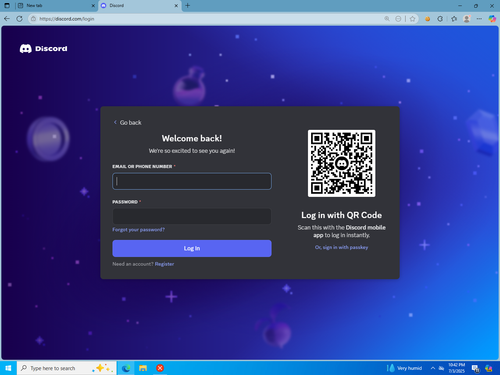Screen dimensions: 500x375
Task: Switch to the New tab browser tab
Action: [x=56, y=6]
